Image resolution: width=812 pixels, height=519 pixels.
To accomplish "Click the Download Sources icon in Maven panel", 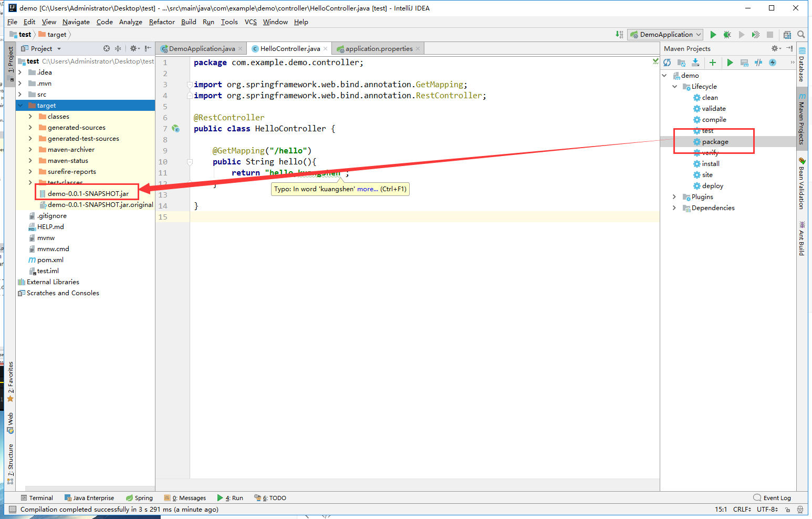I will 695,63.
